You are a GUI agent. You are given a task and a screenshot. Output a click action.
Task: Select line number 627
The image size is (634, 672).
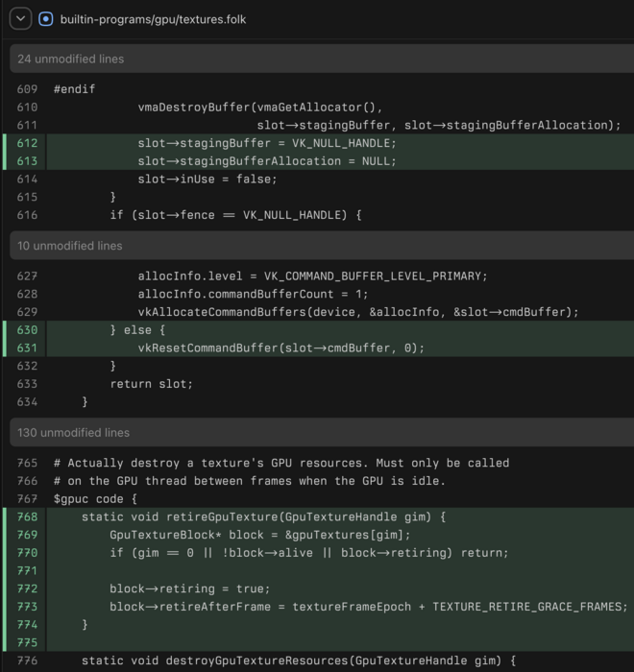(x=27, y=276)
